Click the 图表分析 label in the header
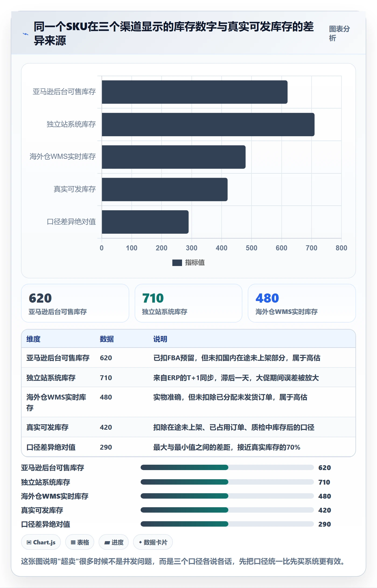 (339, 33)
